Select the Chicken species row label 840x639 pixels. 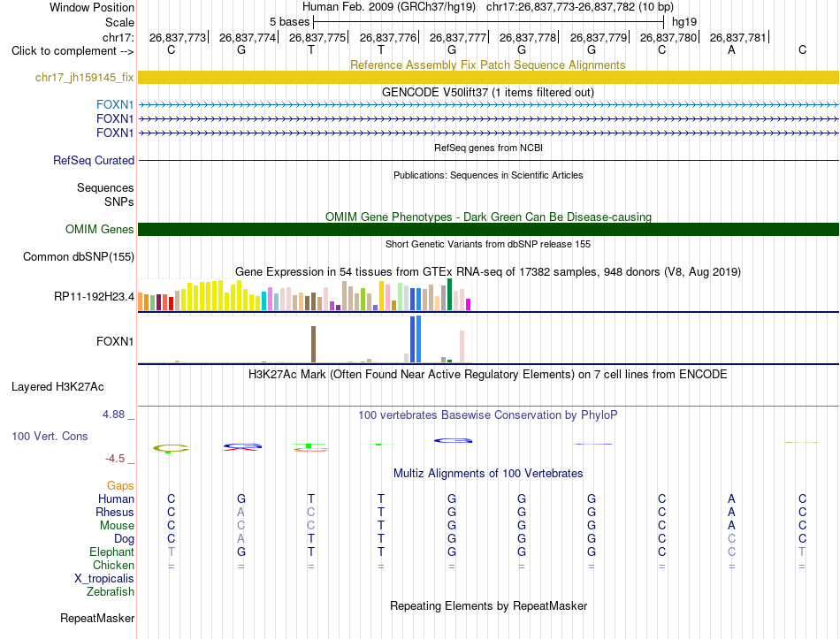pos(113,565)
